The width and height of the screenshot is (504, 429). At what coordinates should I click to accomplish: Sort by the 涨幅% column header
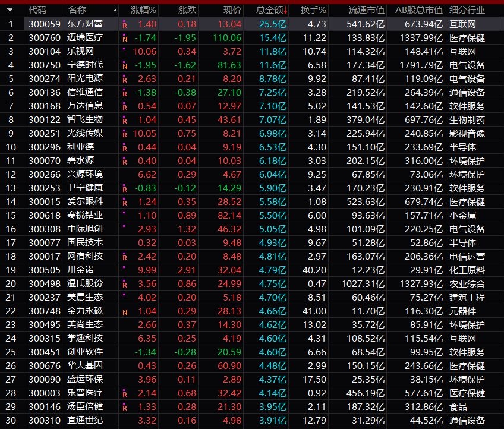click(143, 10)
